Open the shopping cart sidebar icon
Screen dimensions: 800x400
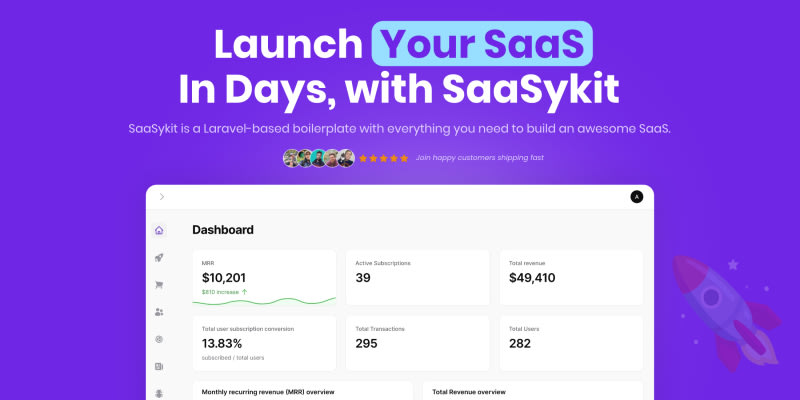click(x=159, y=285)
